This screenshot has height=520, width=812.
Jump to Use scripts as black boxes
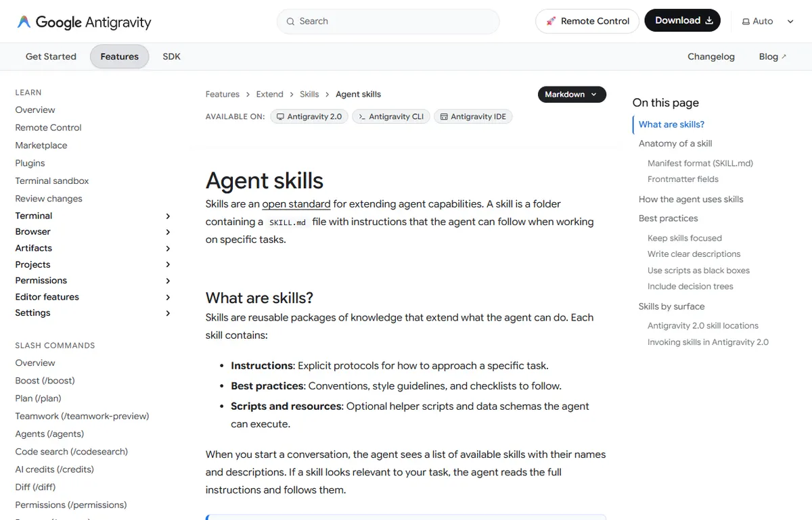(x=699, y=270)
